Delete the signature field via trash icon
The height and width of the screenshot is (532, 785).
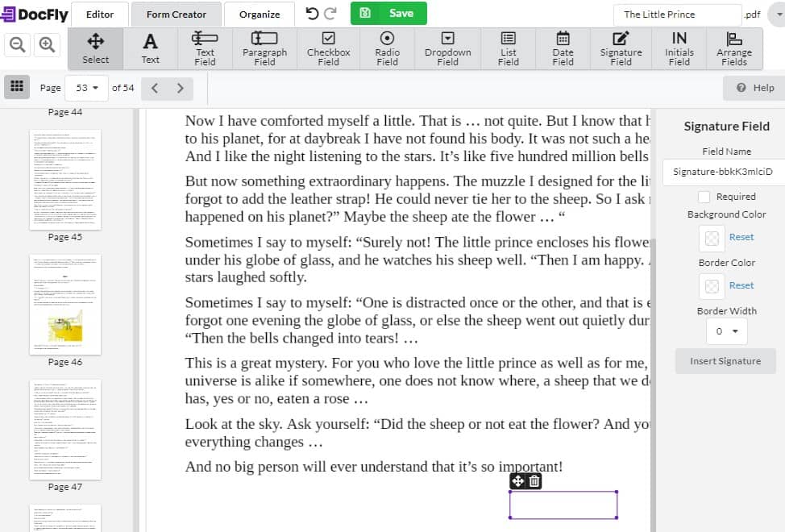534,481
